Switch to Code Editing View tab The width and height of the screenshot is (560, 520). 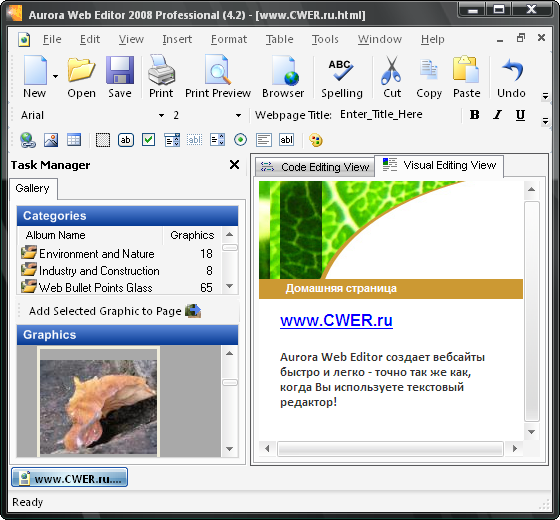(315, 167)
